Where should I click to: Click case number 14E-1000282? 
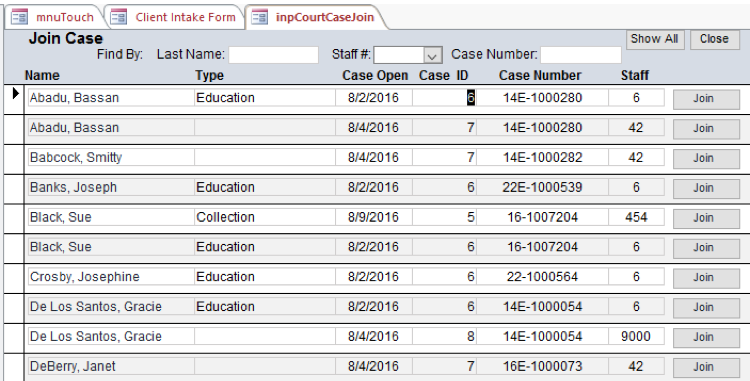coord(542,157)
